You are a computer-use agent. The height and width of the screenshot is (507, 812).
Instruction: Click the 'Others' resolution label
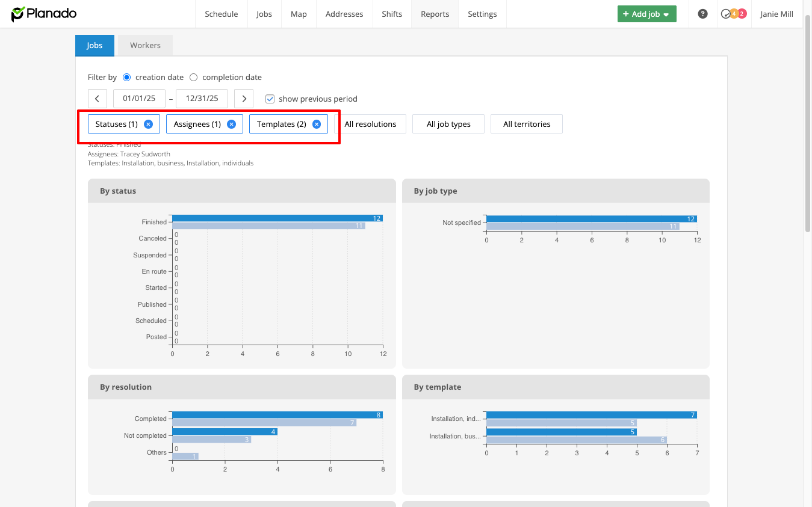coord(157,452)
